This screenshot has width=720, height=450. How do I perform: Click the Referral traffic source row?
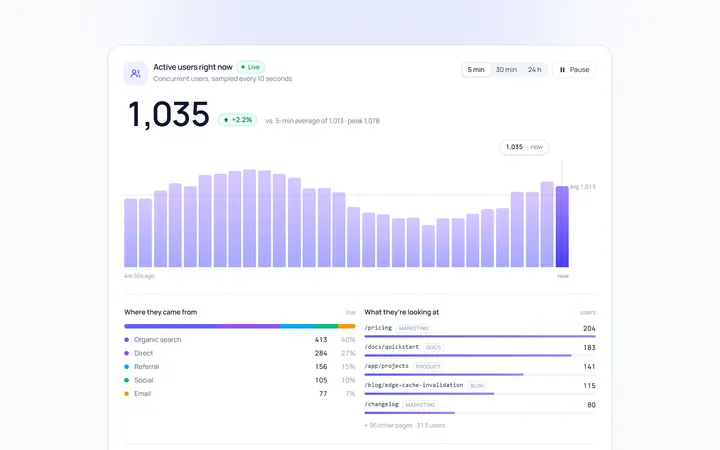click(x=240, y=367)
